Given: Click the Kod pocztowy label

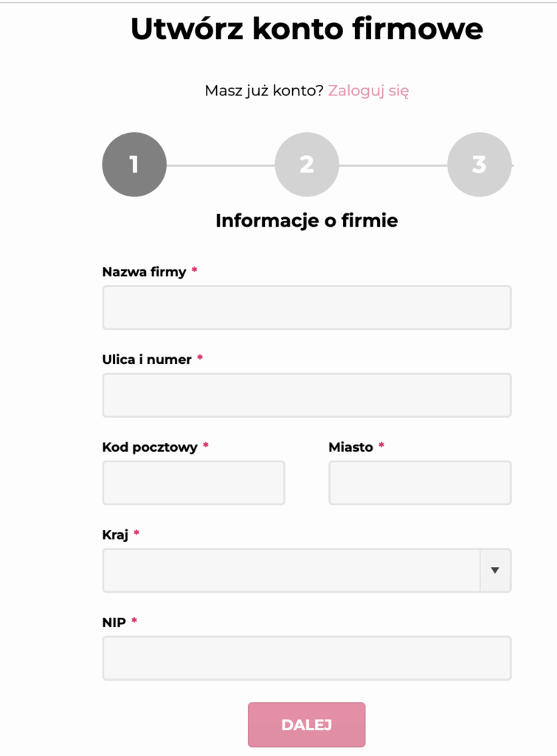Looking at the screenshot, I should coord(150,447).
